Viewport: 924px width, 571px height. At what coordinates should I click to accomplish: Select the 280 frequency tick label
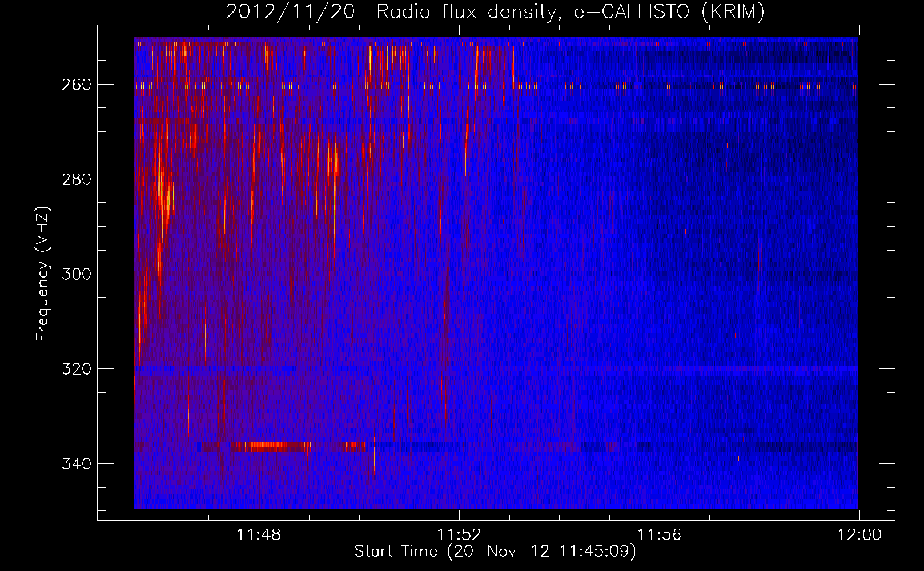pos(76,179)
